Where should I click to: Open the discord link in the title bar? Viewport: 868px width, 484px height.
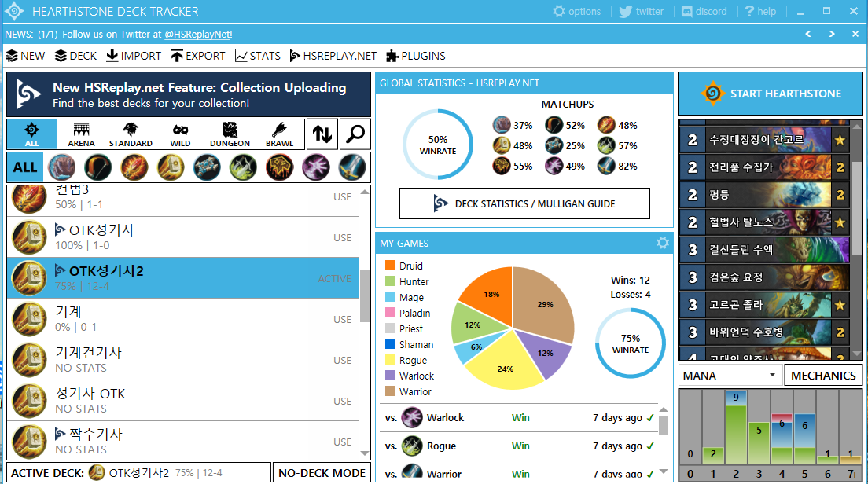pos(704,11)
